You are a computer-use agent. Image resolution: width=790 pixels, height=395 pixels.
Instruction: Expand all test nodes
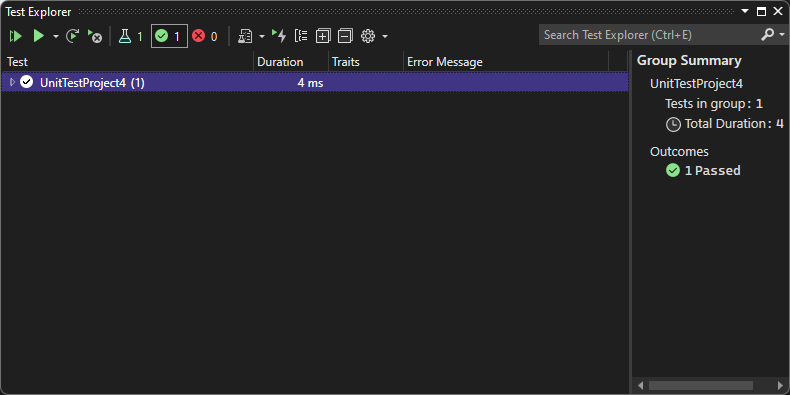click(322, 36)
